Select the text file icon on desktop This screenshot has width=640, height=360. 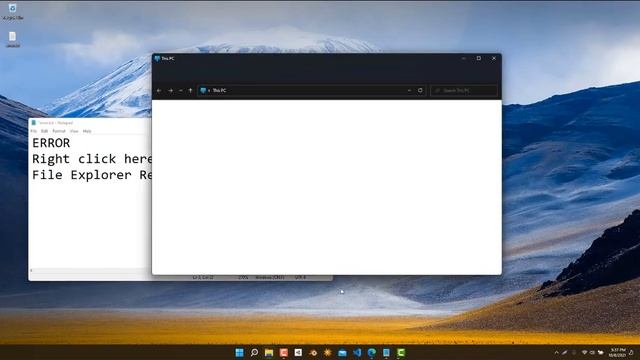pos(13,40)
